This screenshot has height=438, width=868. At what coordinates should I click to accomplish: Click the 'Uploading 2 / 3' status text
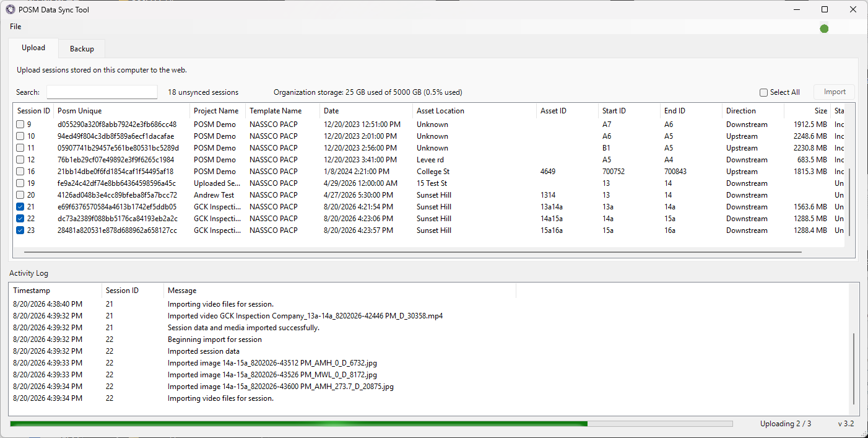pyautogui.click(x=786, y=424)
